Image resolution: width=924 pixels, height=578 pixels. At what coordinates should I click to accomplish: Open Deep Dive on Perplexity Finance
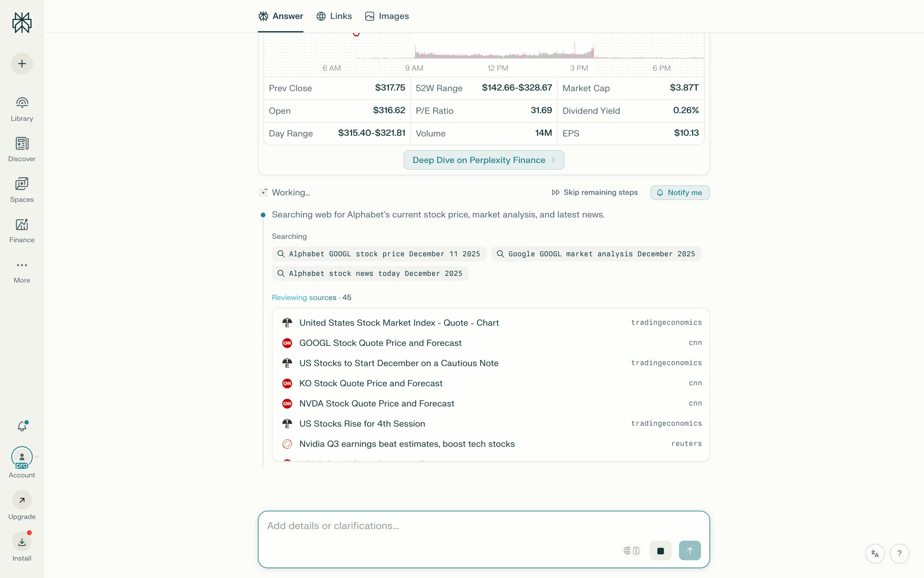point(484,160)
